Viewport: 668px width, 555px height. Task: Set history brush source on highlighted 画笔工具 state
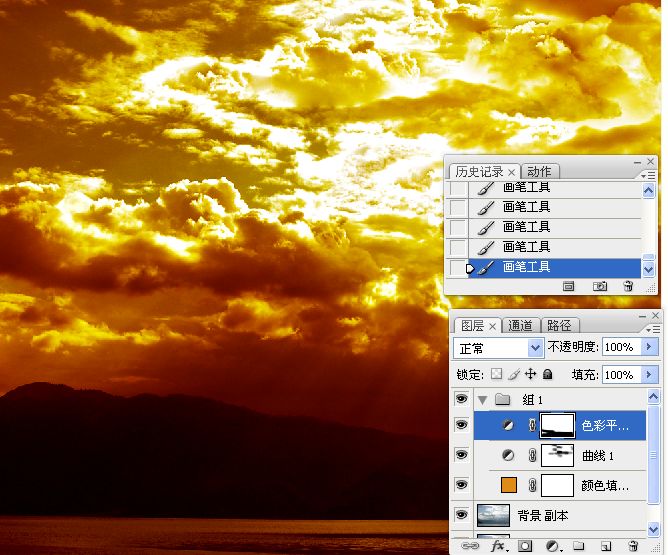pyautogui.click(x=458, y=267)
